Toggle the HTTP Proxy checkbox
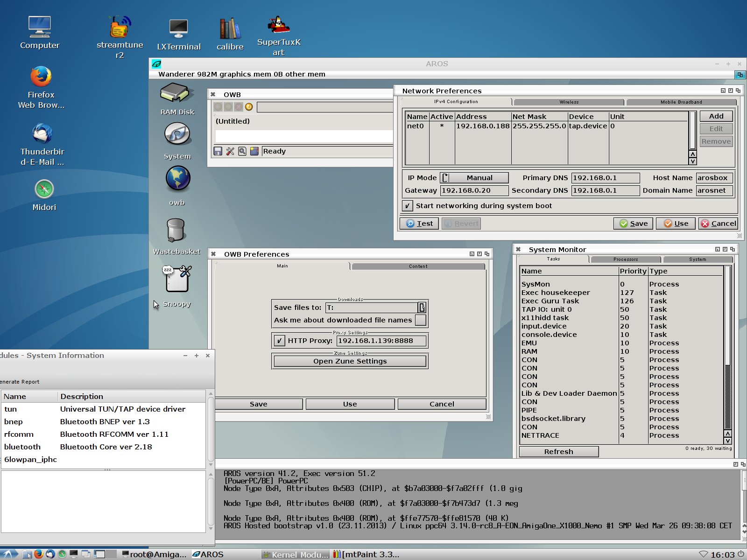 pyautogui.click(x=279, y=341)
